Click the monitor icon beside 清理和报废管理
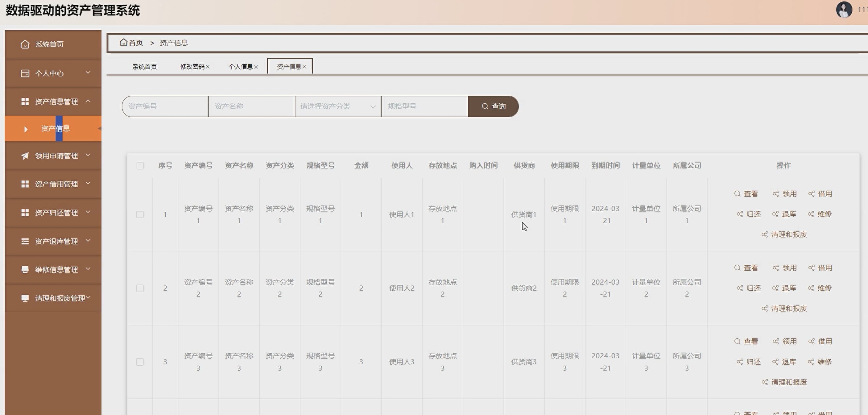868x415 pixels. pyautogui.click(x=25, y=298)
